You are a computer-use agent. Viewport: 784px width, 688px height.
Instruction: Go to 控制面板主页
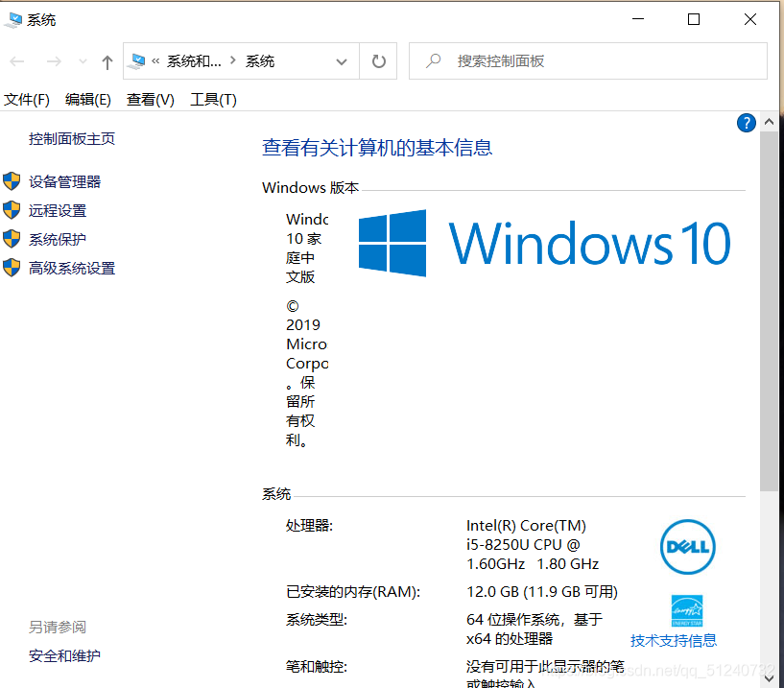tap(72, 138)
